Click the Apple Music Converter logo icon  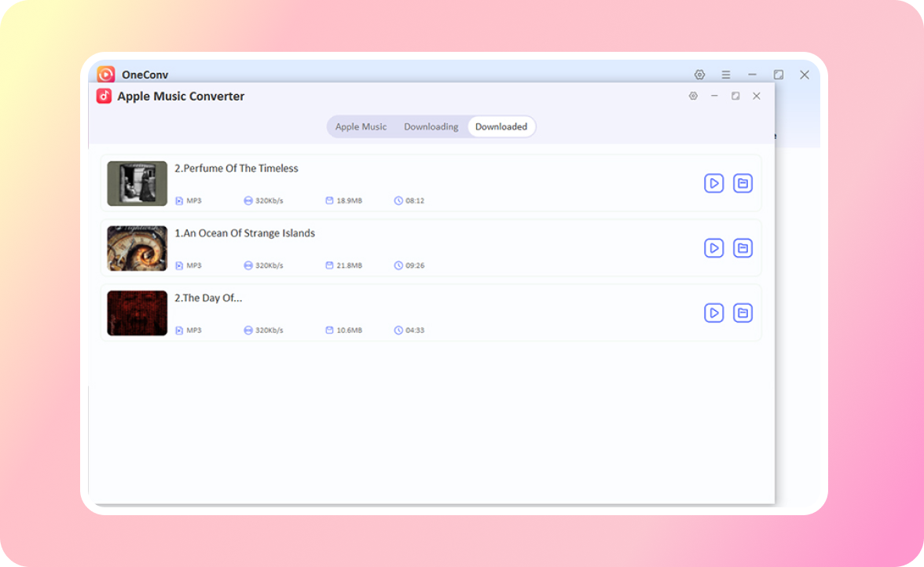[x=104, y=96]
